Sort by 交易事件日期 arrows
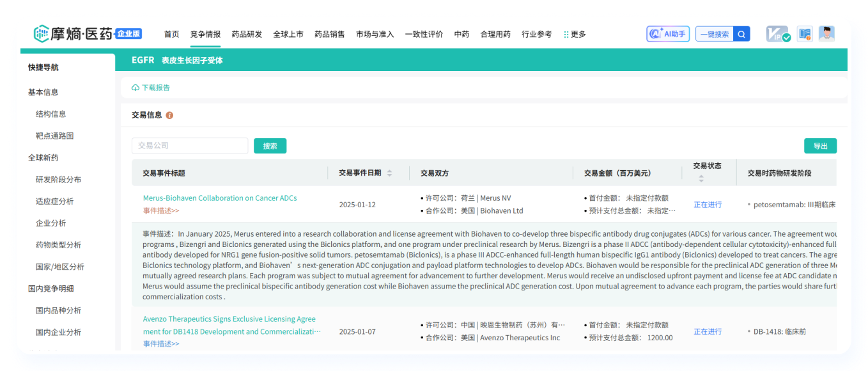Screen dimensions: 868x371 tap(389, 173)
